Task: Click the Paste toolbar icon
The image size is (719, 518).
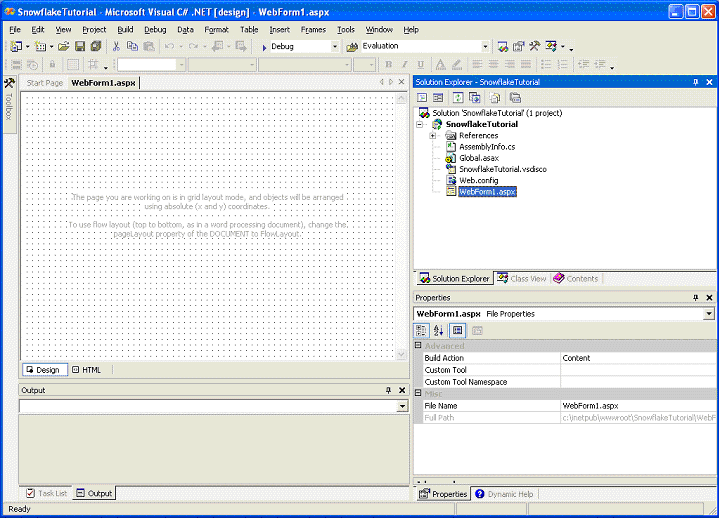Action: pos(149,46)
